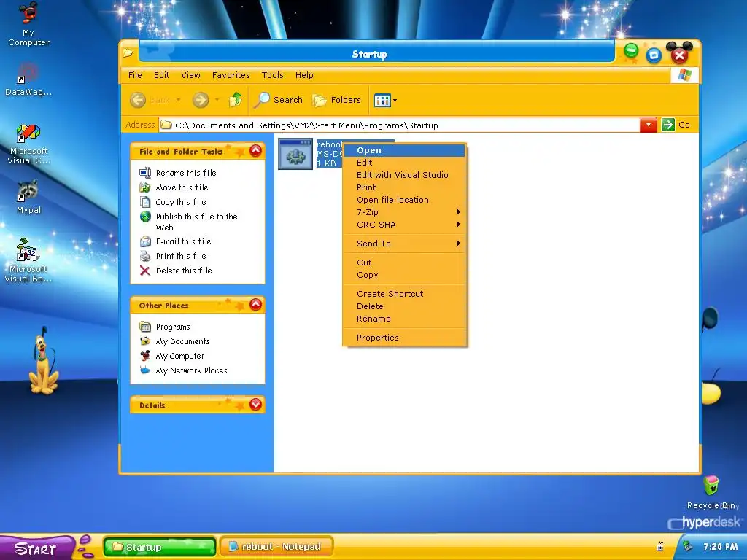
Task: Select the DataWag desktop shortcut
Action: 28,79
